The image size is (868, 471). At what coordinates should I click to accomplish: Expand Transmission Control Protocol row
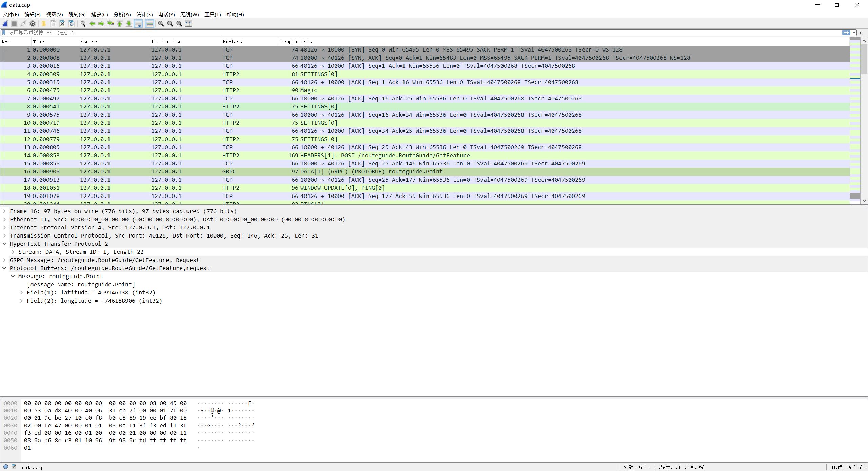(4, 235)
